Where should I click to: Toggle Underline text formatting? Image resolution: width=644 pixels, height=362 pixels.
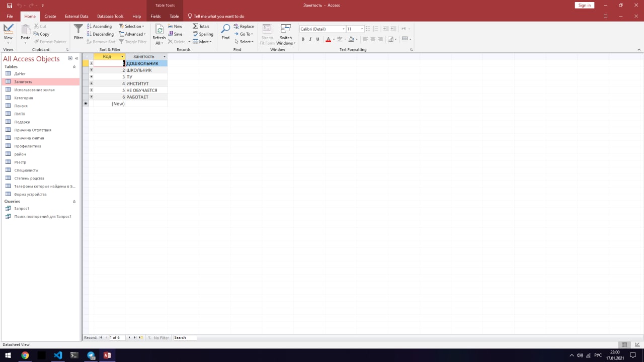coord(317,39)
